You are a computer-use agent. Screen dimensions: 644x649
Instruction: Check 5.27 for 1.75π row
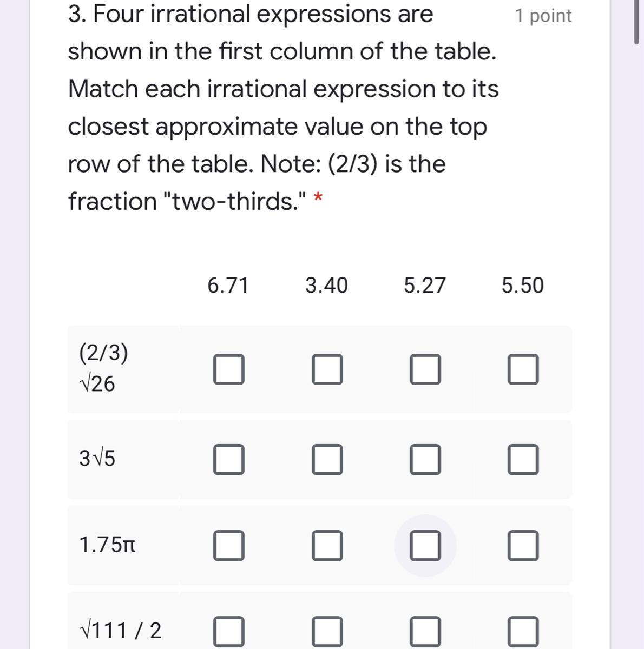pyautogui.click(x=425, y=545)
